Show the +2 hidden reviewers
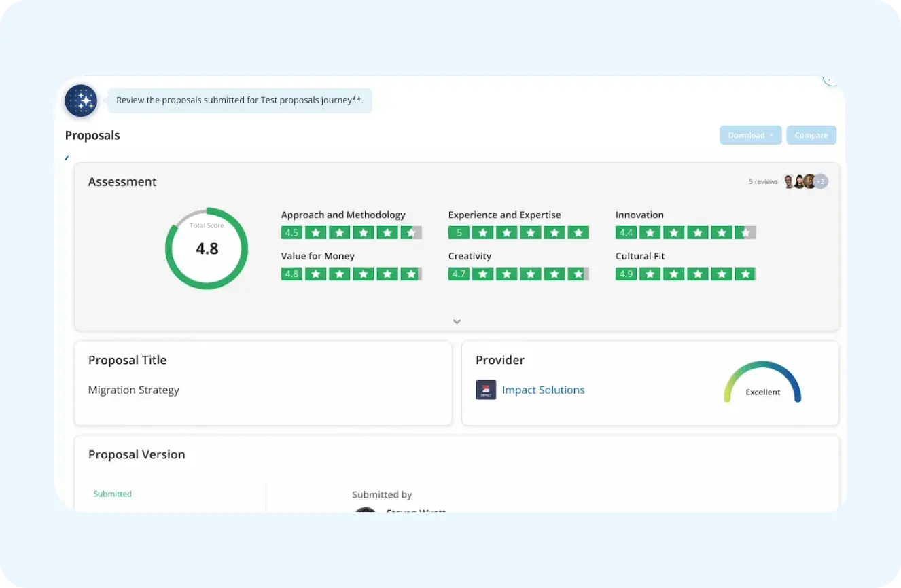The image size is (901, 588). click(x=820, y=181)
